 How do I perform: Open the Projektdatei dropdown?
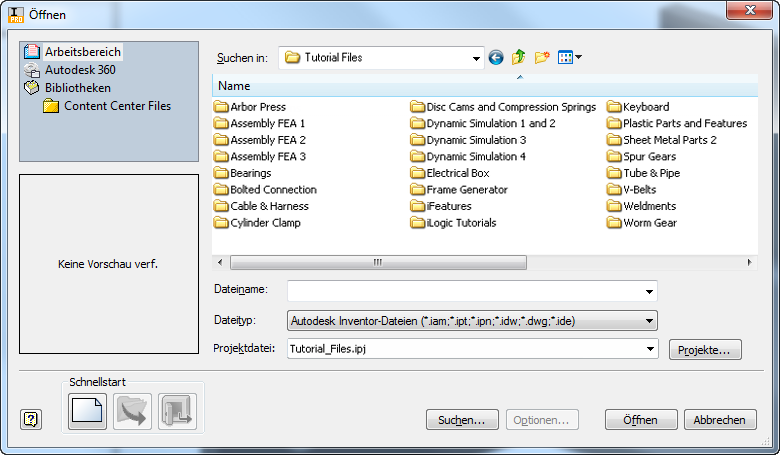coord(473,349)
